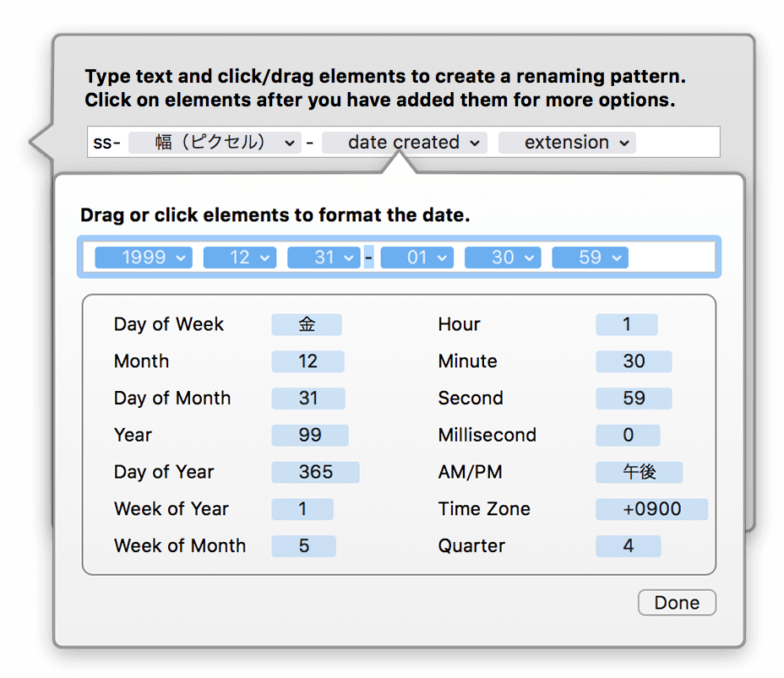The width and height of the screenshot is (784, 678).
Task: Add the AM/PM 午後 element
Action: pyautogui.click(x=639, y=472)
